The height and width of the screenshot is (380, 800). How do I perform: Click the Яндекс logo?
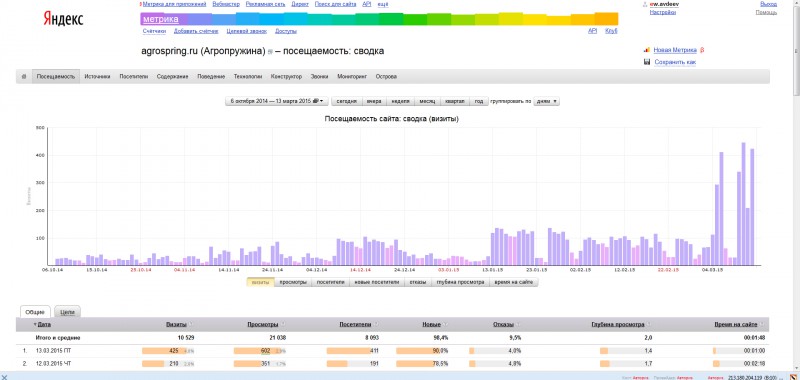[63, 19]
